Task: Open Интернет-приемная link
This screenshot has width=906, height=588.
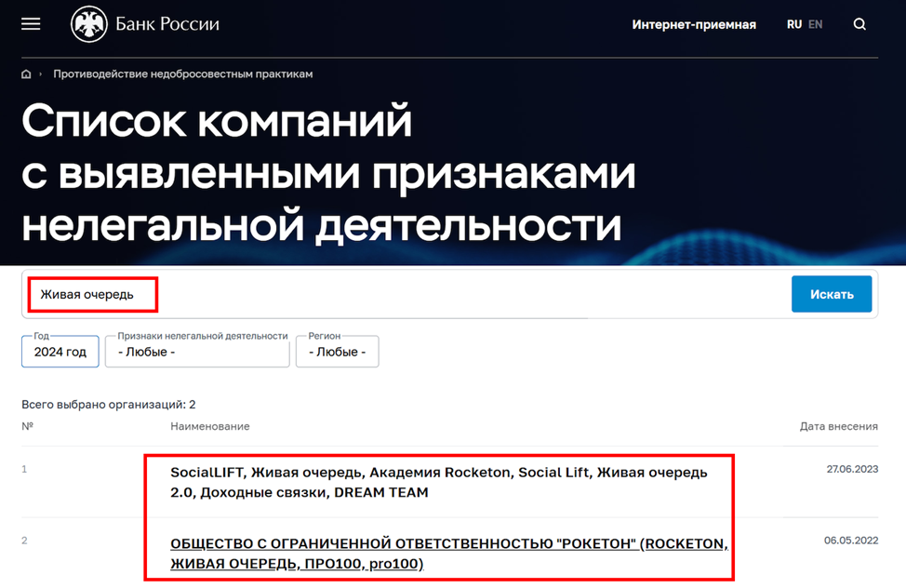Action: (x=694, y=25)
